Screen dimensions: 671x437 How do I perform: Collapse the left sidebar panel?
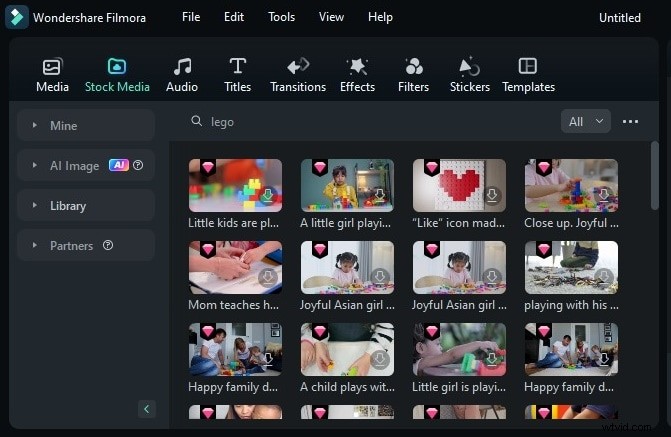(x=147, y=409)
